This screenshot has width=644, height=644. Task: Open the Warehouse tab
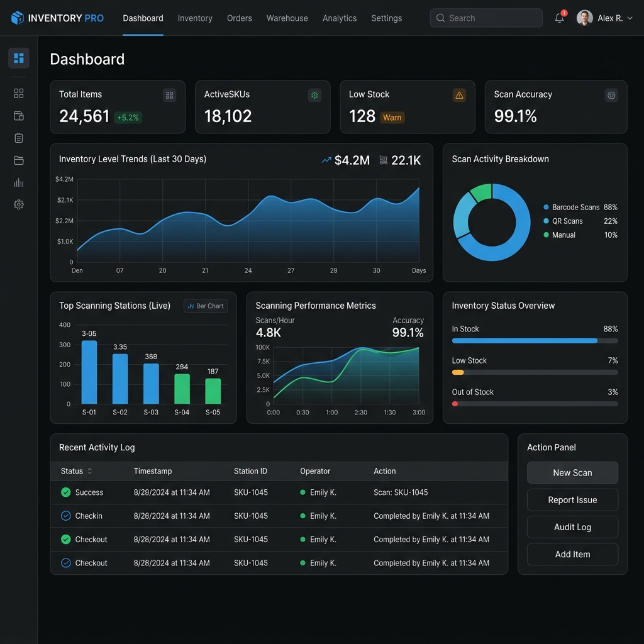(287, 18)
